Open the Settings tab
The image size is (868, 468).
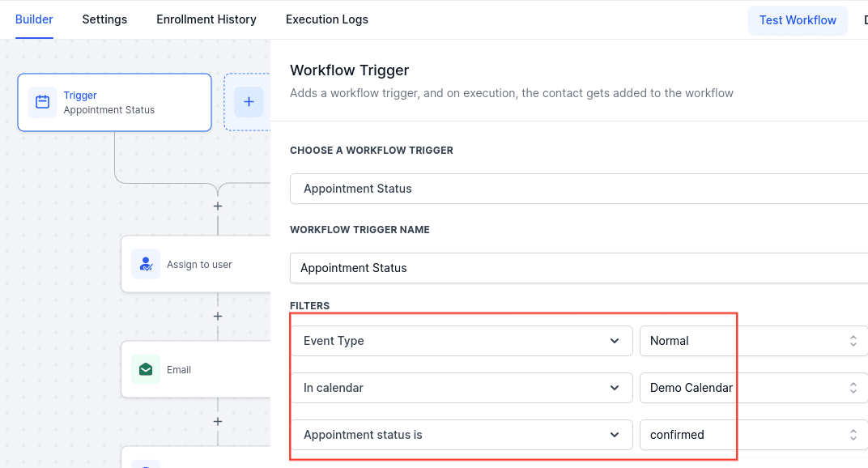(x=104, y=19)
